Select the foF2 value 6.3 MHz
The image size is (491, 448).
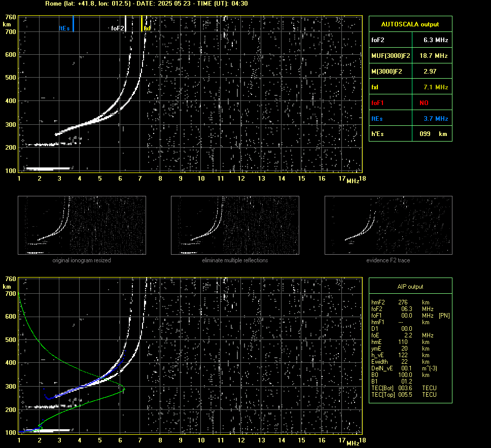pyautogui.click(x=436, y=40)
